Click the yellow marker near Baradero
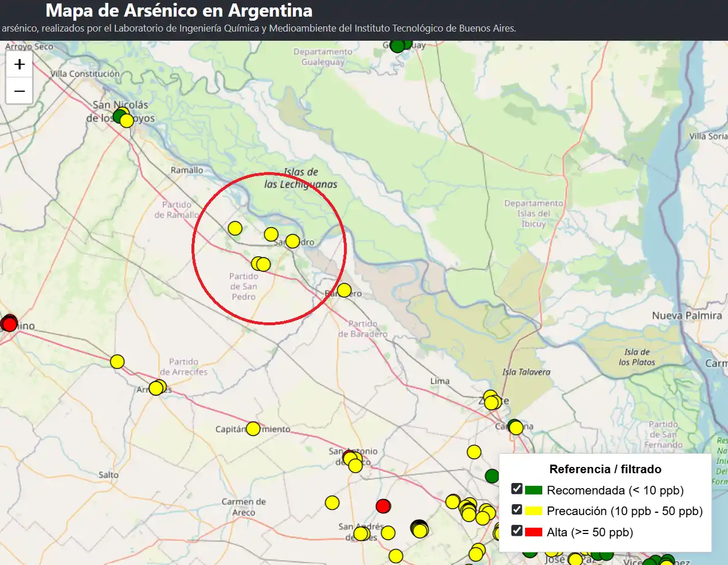The height and width of the screenshot is (565, 728). 344,290
